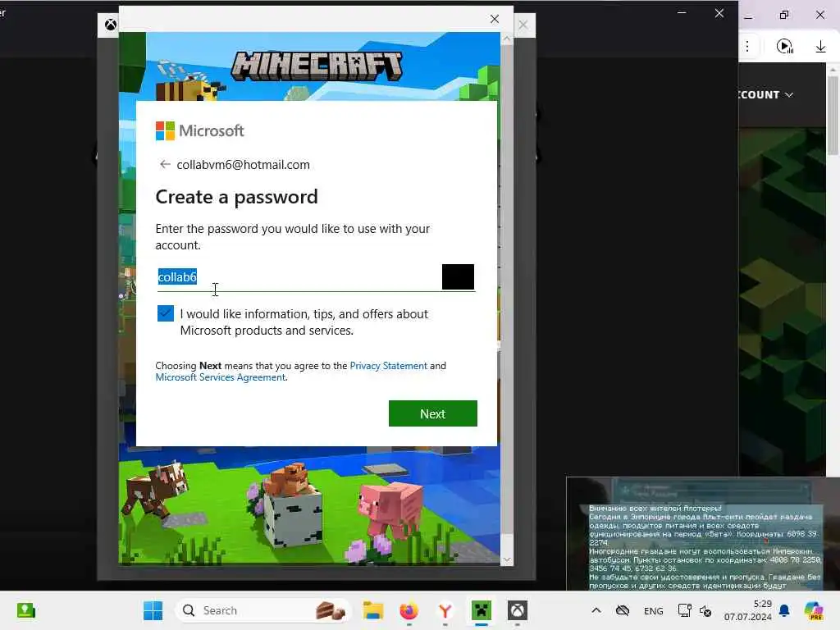Close the Minecraft launcher window
The height and width of the screenshot is (630, 840).
(x=719, y=13)
